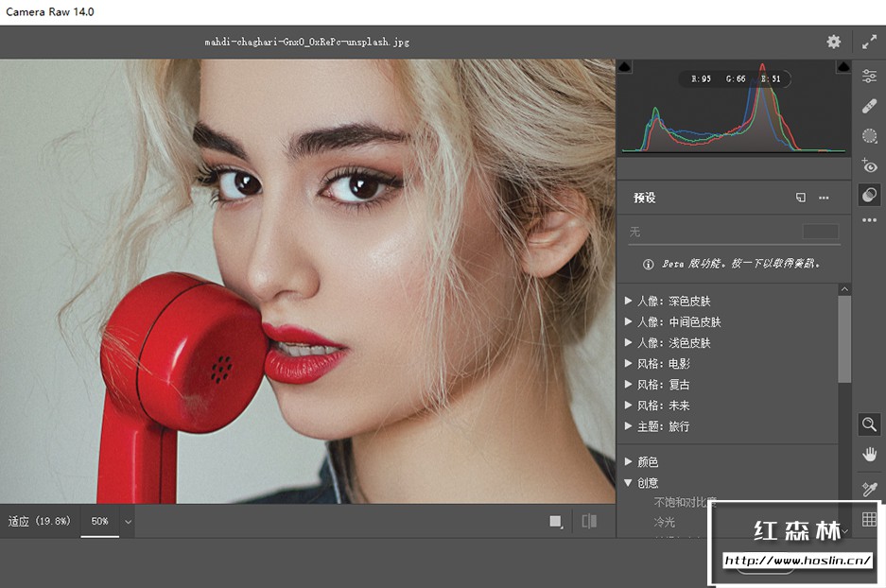886x588 pixels.
Task: Select the Zoom tool
Action: [869, 424]
